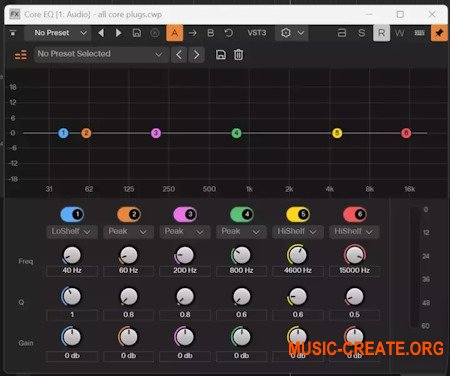Toggle band 4 green enable switch
Image resolution: width=450 pixels, height=376 pixels.
[242, 214]
